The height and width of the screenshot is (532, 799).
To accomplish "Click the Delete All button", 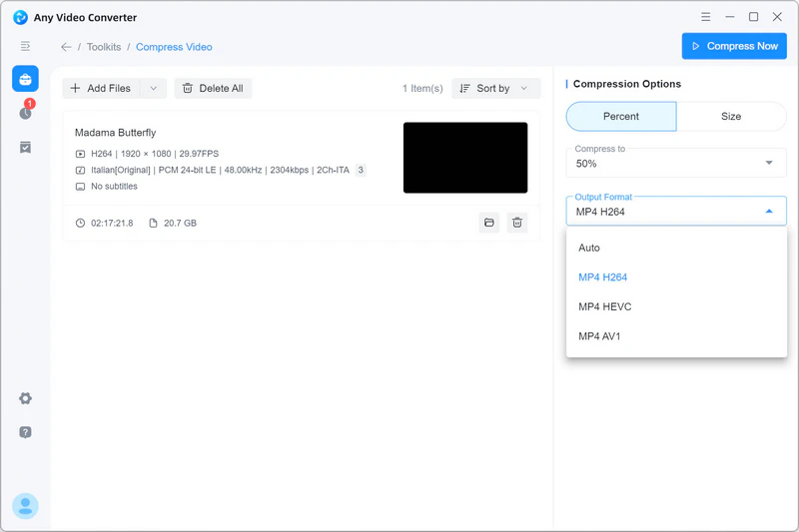I will (213, 89).
